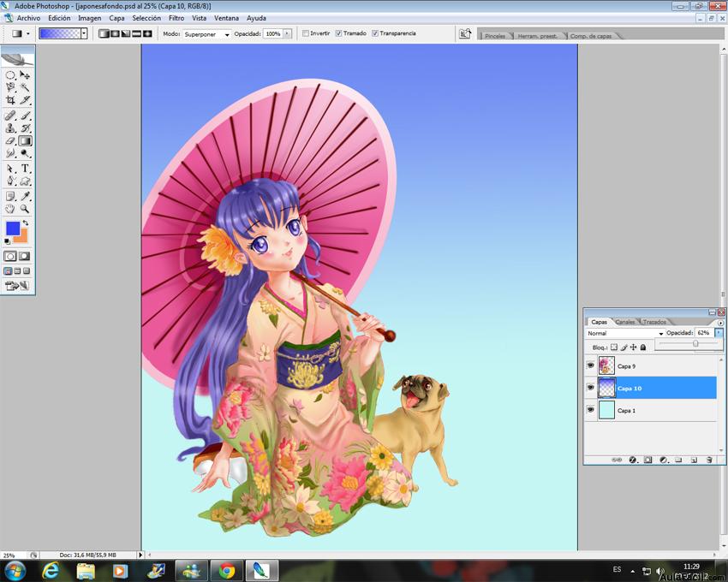
Task: Select the diamond gradient style button
Action: (147, 33)
